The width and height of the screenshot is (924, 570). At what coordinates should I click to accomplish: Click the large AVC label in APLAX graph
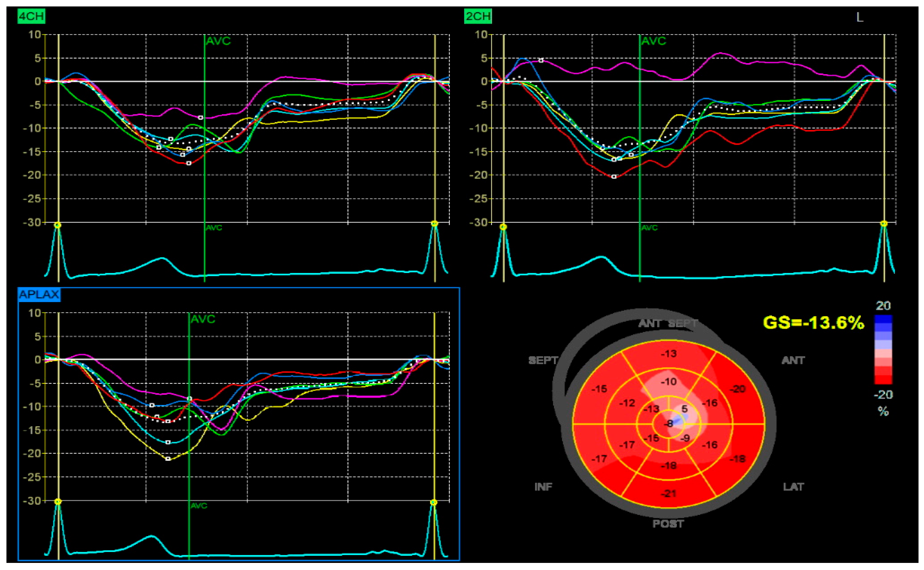[203, 319]
